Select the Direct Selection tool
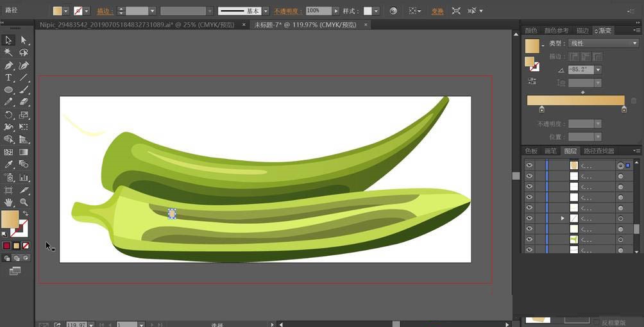This screenshot has width=644, height=327. click(24, 40)
